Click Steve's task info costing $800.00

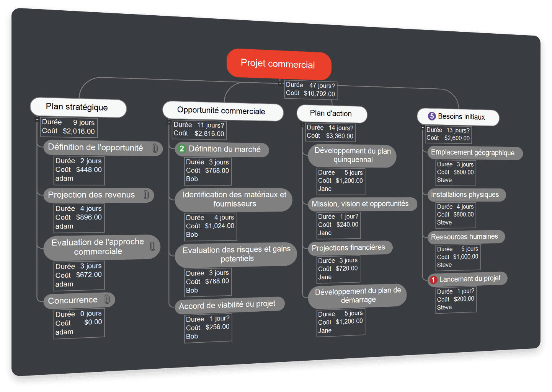coord(456,215)
